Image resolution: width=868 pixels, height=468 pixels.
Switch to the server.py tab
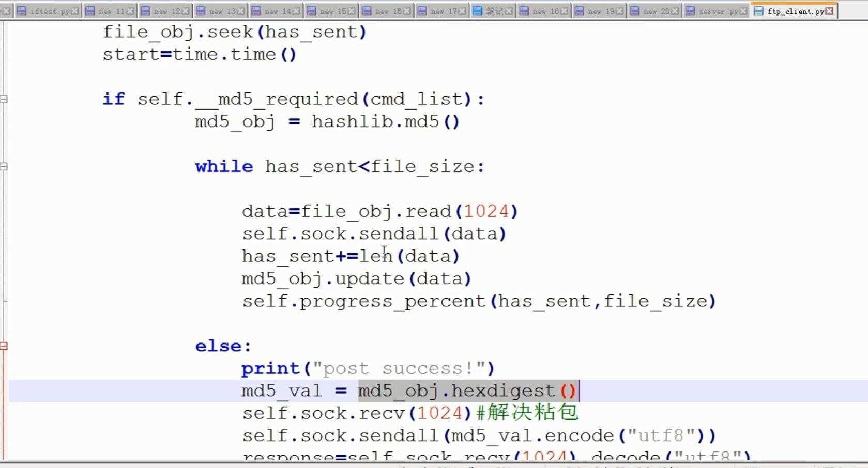pyautogui.click(x=716, y=11)
